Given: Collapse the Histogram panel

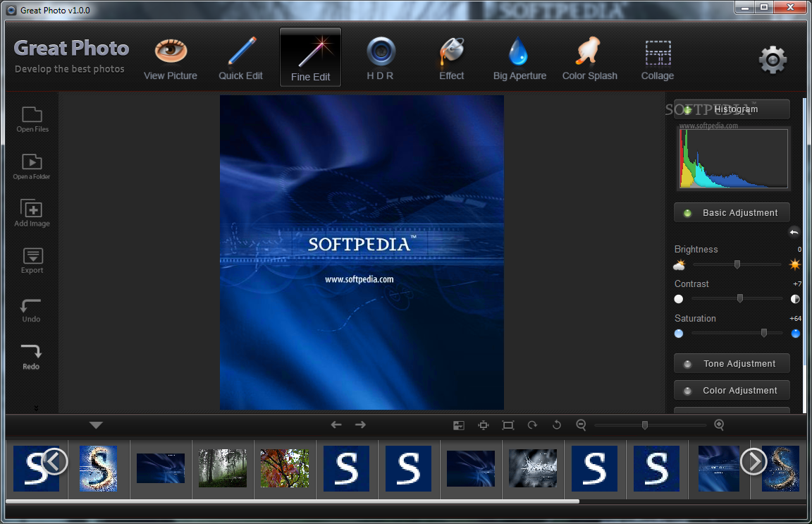Looking at the screenshot, I should tap(732, 109).
